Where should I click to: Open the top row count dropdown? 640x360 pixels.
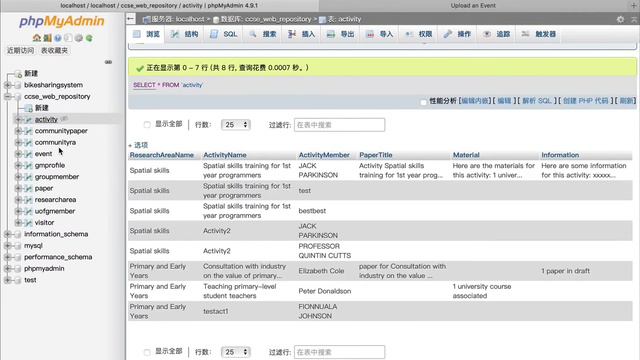click(236, 125)
